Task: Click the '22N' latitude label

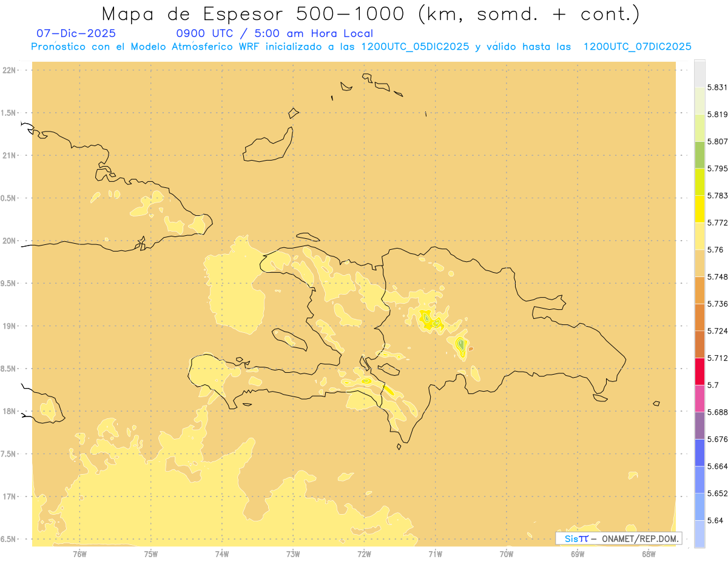Action: pos(9,70)
